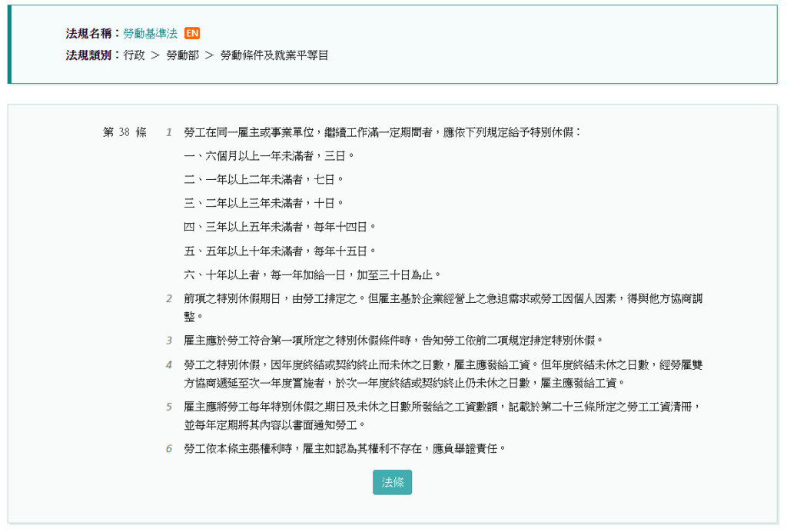Click item 六、十年以上者，每一年加給一日

[x=312, y=275]
